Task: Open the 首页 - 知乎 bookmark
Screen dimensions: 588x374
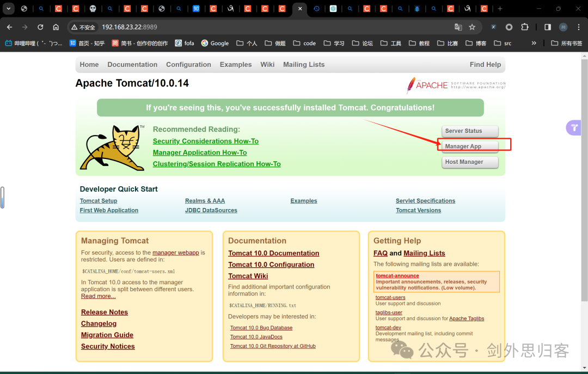Action: point(87,43)
